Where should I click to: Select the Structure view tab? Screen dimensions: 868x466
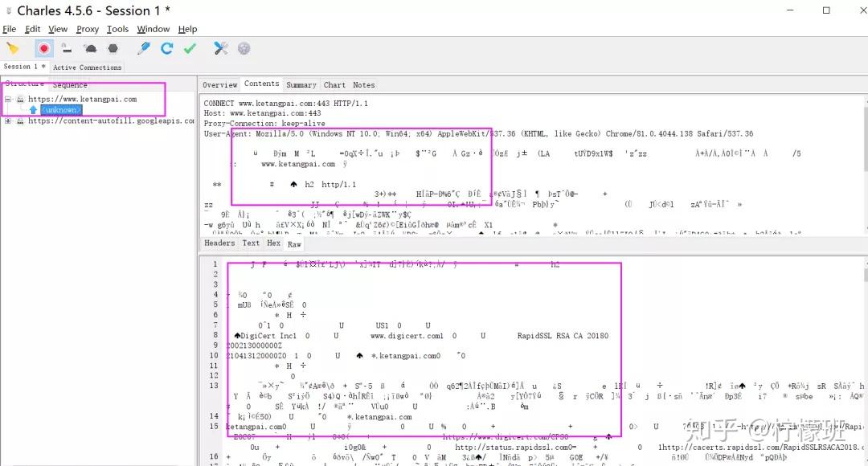click(24, 84)
